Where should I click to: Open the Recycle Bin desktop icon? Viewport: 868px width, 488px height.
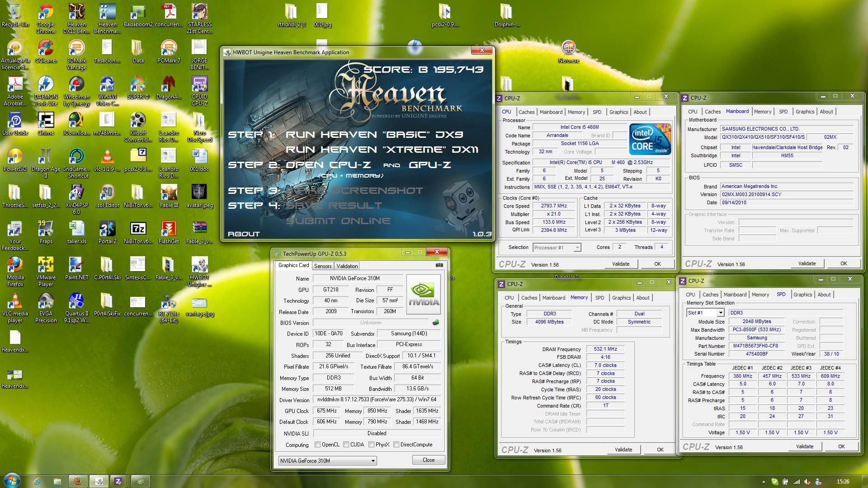pos(15,16)
